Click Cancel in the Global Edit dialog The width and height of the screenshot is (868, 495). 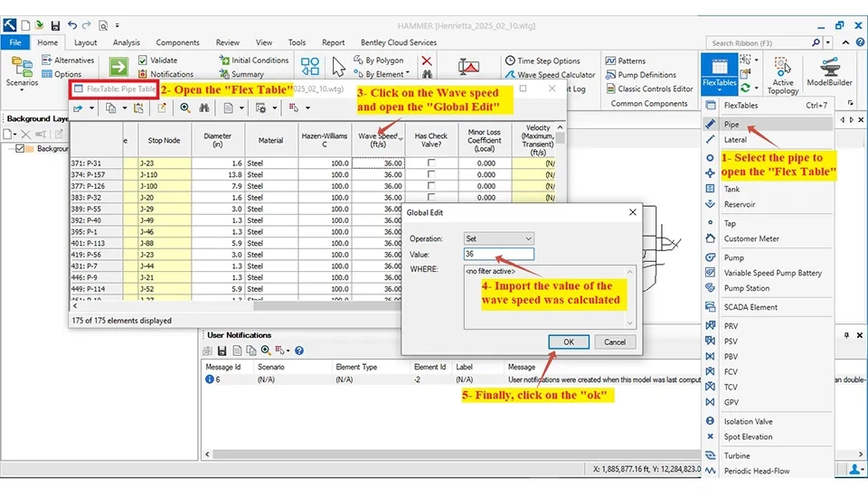pos(615,341)
